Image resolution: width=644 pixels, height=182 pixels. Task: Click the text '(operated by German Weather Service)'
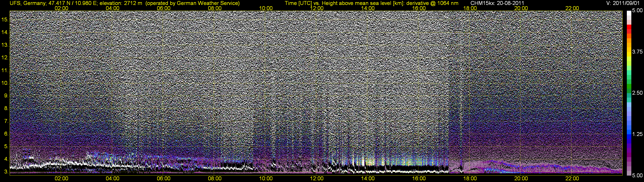click(x=192, y=3)
